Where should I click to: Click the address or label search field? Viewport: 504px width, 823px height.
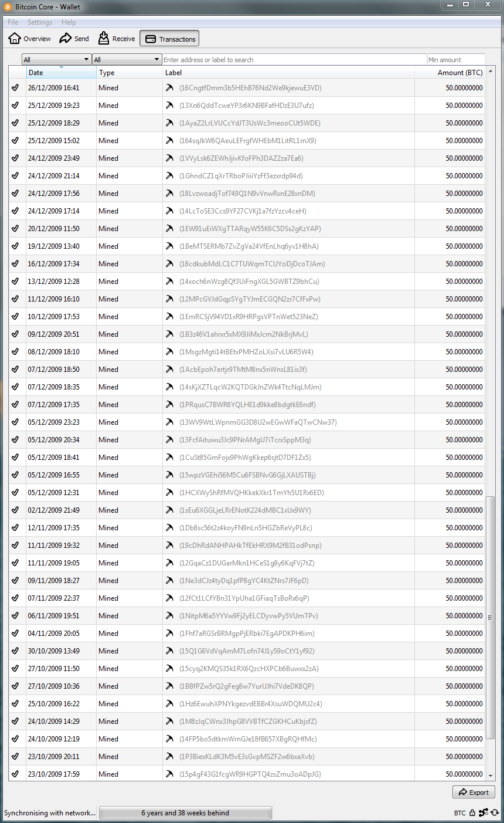[294, 60]
